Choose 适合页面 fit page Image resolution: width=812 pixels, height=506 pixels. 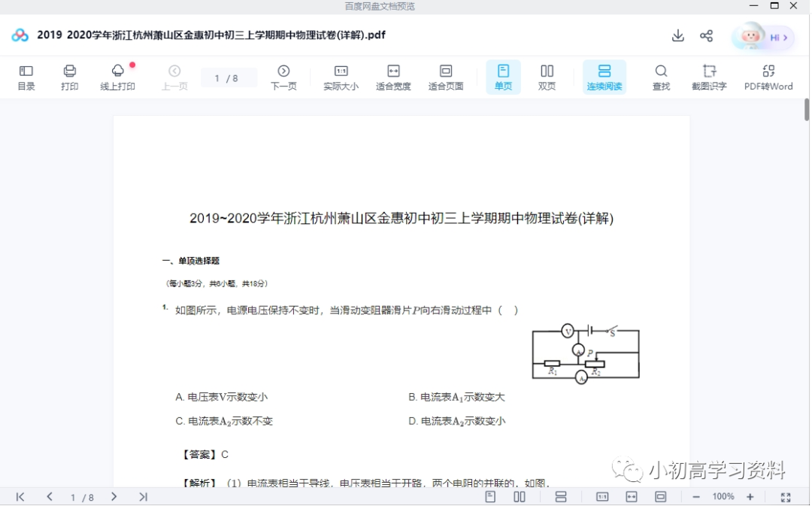tap(445, 77)
